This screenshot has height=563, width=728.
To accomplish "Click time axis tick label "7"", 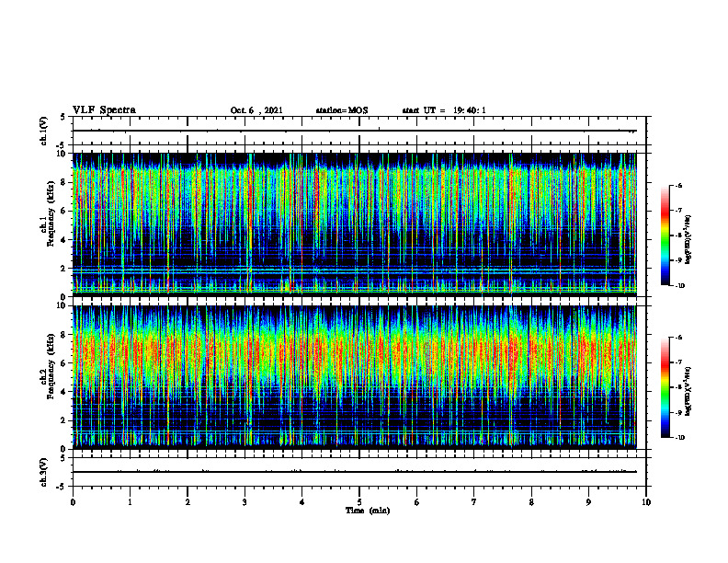I will click(x=474, y=502).
